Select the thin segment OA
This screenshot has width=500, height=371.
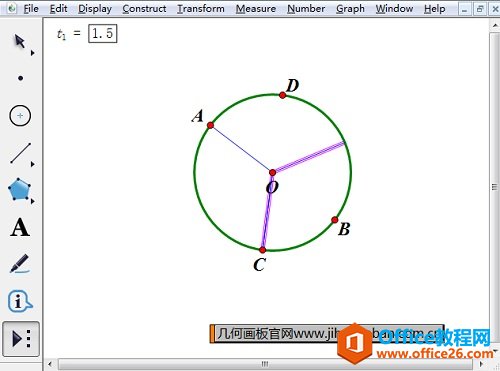pyautogui.click(x=241, y=149)
